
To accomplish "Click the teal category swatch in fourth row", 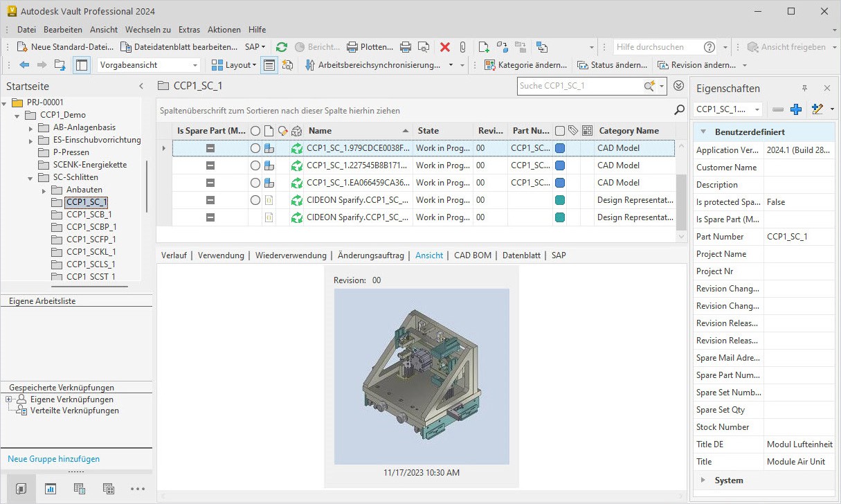I will [560, 200].
